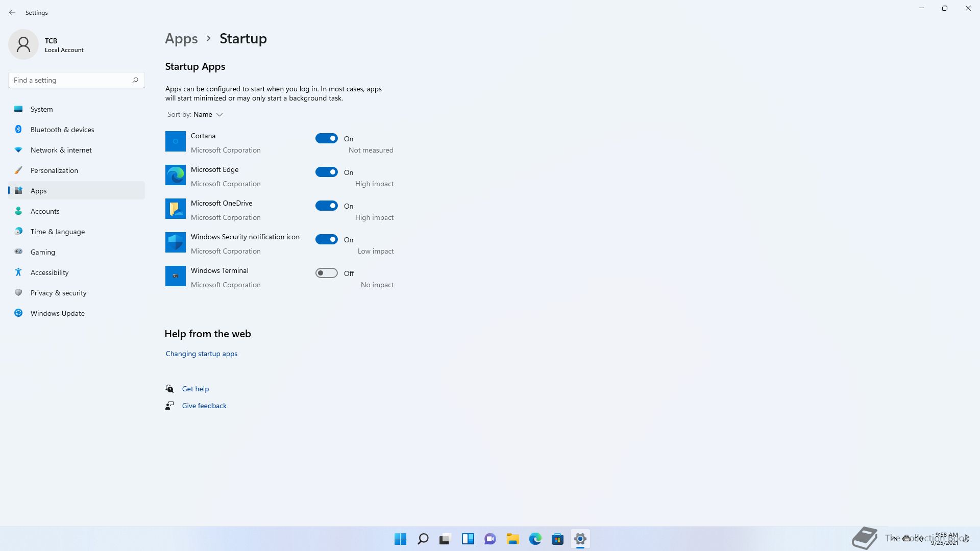The height and width of the screenshot is (551, 980).
Task: Disable Microsoft OneDrive startup toggle
Action: tap(327, 206)
